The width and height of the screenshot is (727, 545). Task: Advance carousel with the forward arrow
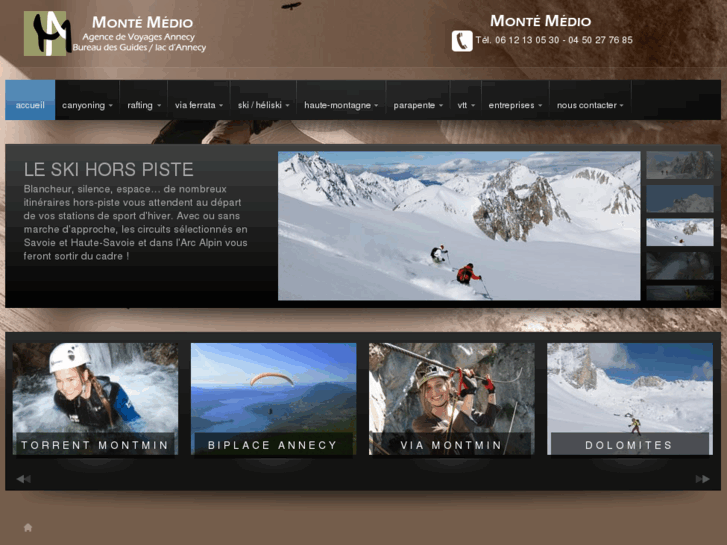(x=702, y=479)
